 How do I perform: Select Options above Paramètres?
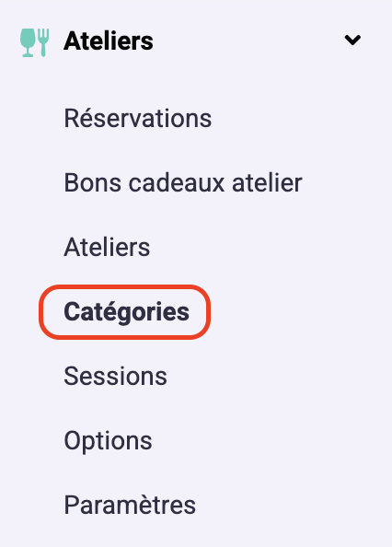(x=108, y=441)
